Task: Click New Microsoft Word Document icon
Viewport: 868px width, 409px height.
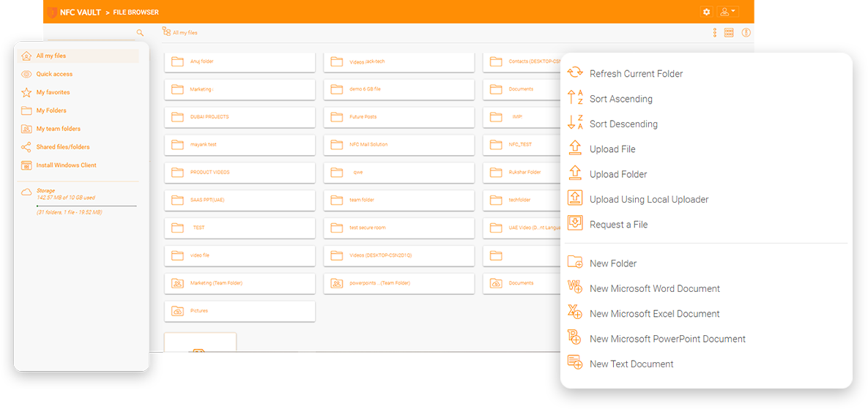Action: click(576, 288)
